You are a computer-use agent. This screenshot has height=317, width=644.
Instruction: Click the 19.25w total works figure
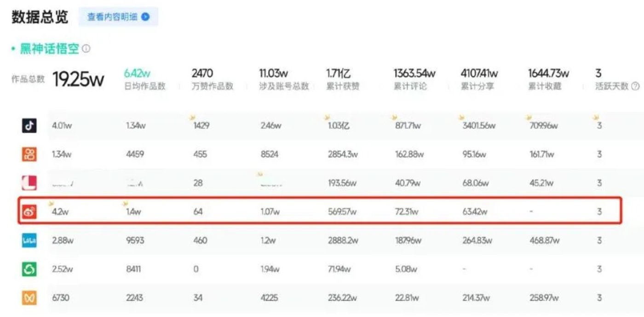pyautogui.click(x=78, y=79)
